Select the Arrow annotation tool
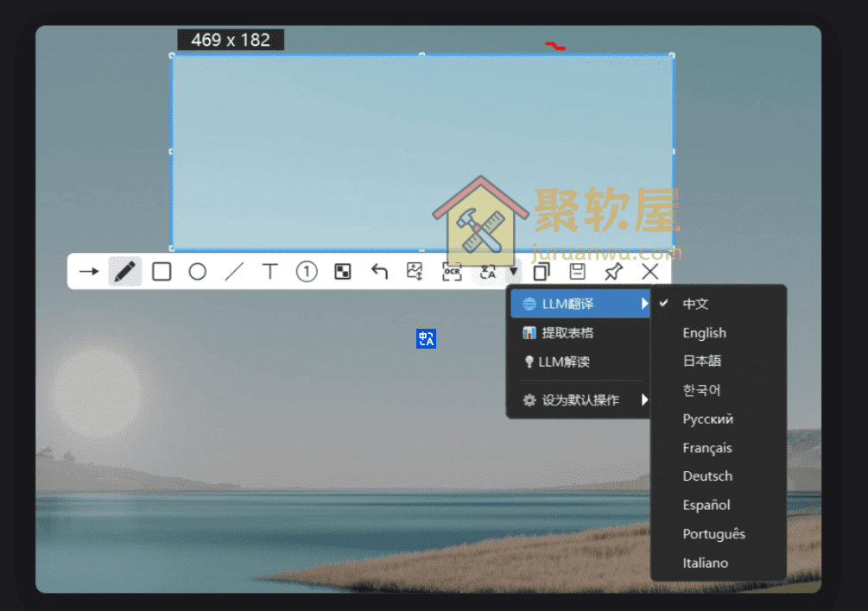The image size is (868, 611). click(87, 271)
